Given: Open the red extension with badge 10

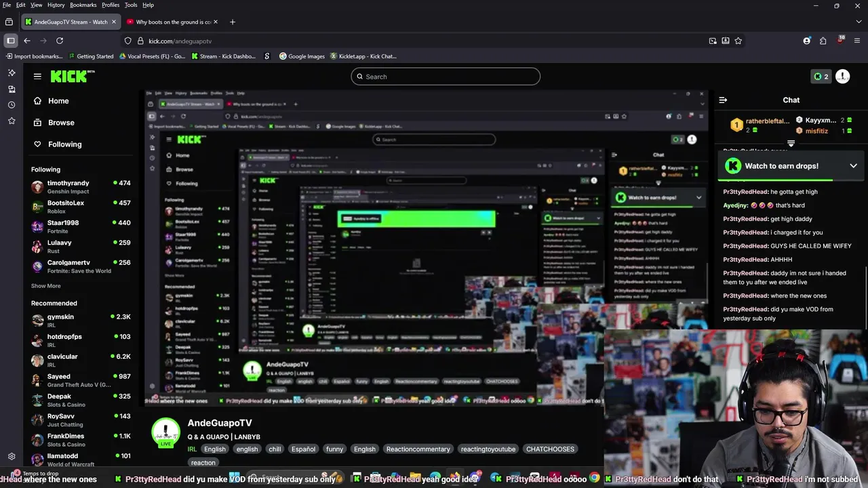Looking at the screenshot, I should 841,41.
